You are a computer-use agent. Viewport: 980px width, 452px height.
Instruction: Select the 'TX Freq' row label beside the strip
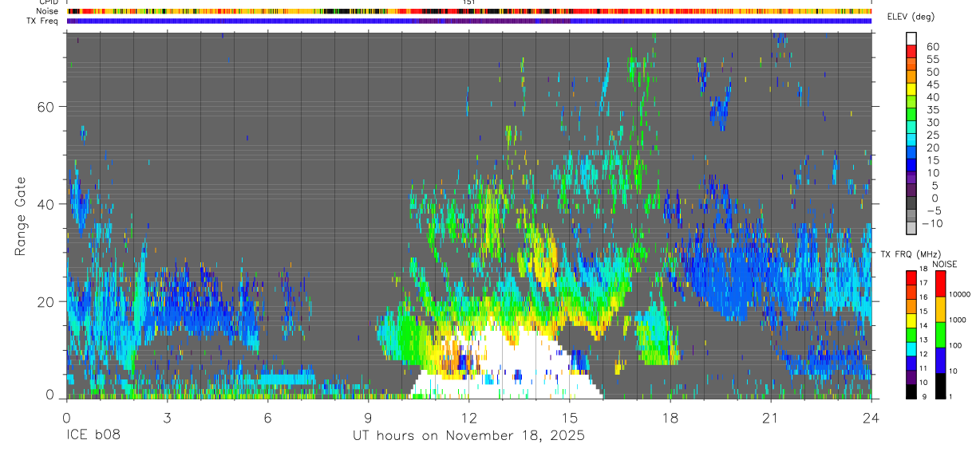[x=44, y=21]
